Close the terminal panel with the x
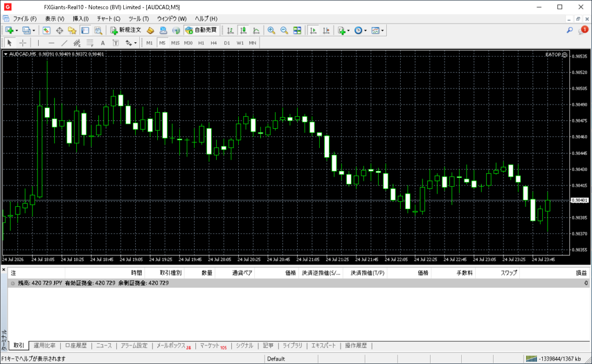Viewport: 592px width, 364px height. [4, 270]
